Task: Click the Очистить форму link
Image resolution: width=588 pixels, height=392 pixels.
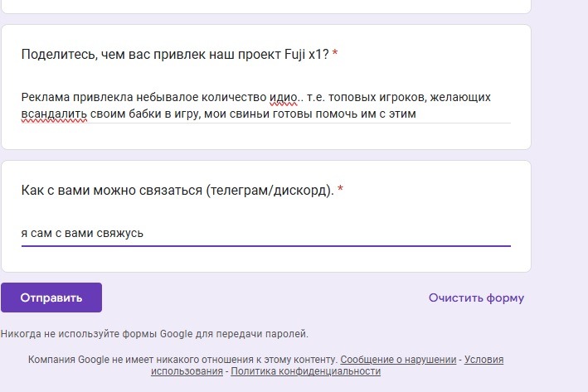Action: coord(476,298)
